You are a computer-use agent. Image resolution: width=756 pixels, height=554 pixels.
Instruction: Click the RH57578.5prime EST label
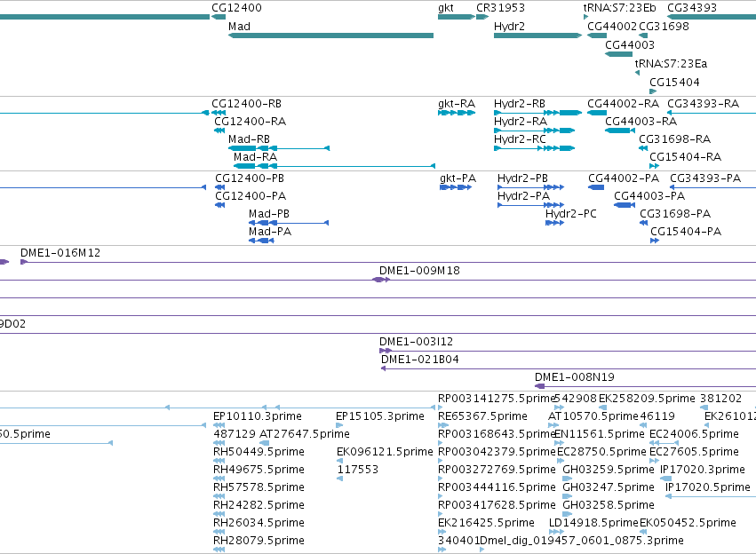259,487
